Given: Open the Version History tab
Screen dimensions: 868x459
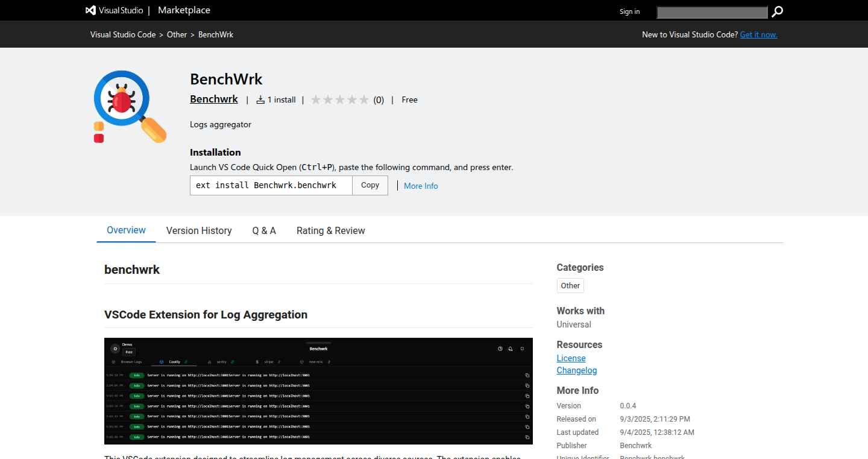Looking at the screenshot, I should click(199, 230).
